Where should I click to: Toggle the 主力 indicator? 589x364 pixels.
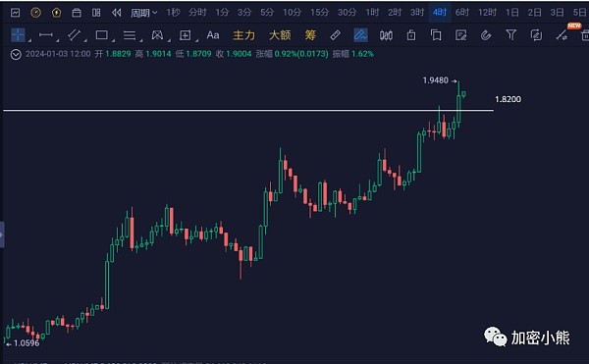(243, 35)
